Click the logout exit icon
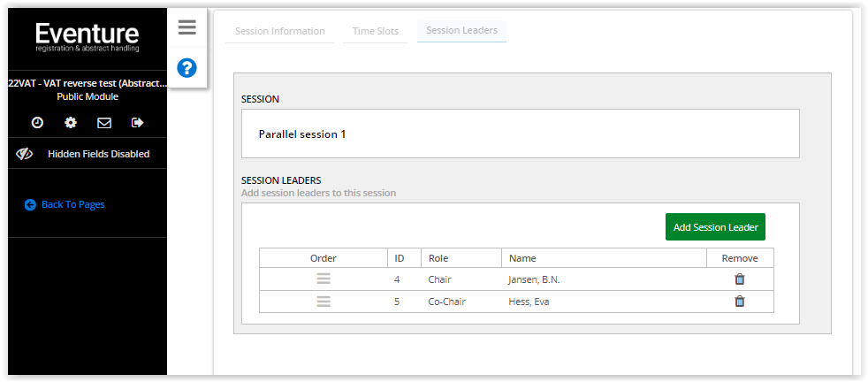 (x=137, y=122)
